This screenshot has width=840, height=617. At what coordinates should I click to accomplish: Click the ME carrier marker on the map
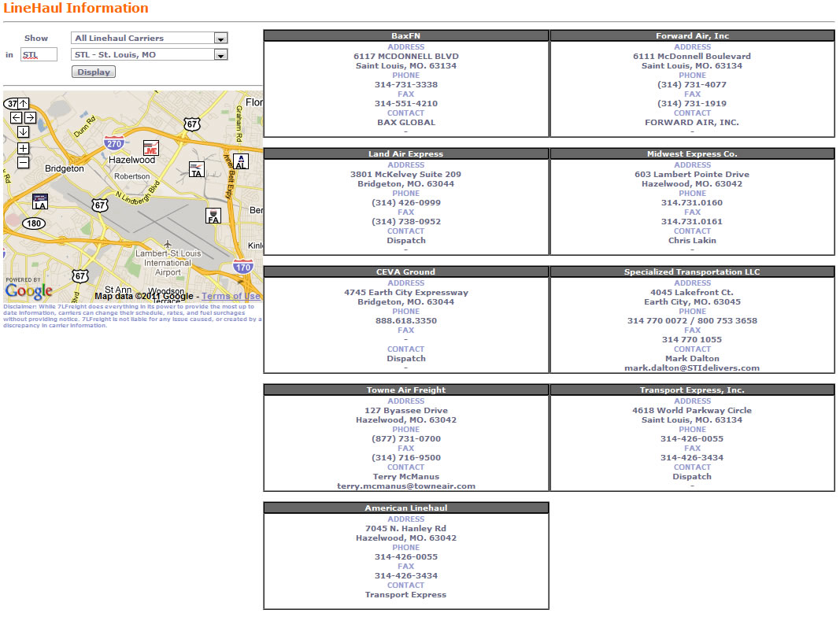pyautogui.click(x=151, y=148)
